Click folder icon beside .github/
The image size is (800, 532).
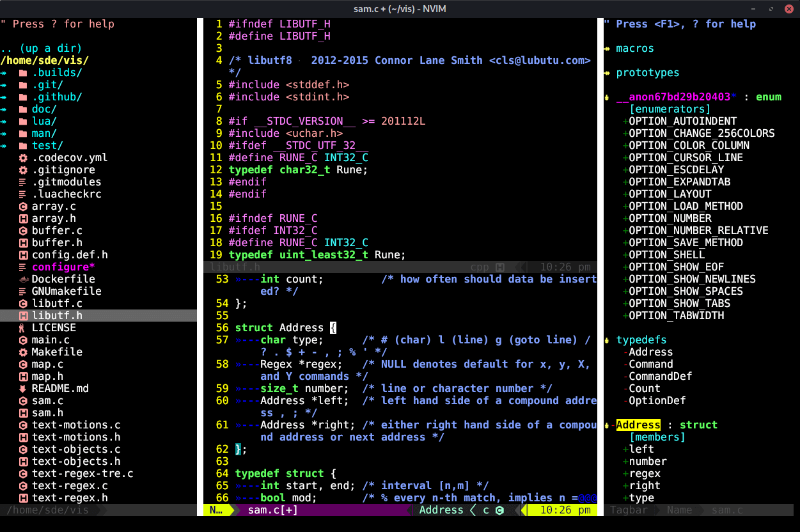[x=23, y=97]
